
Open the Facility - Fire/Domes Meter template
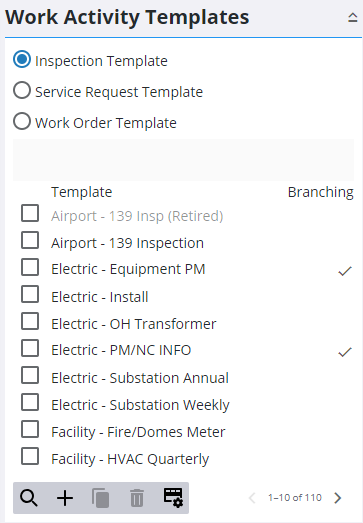[138, 432]
